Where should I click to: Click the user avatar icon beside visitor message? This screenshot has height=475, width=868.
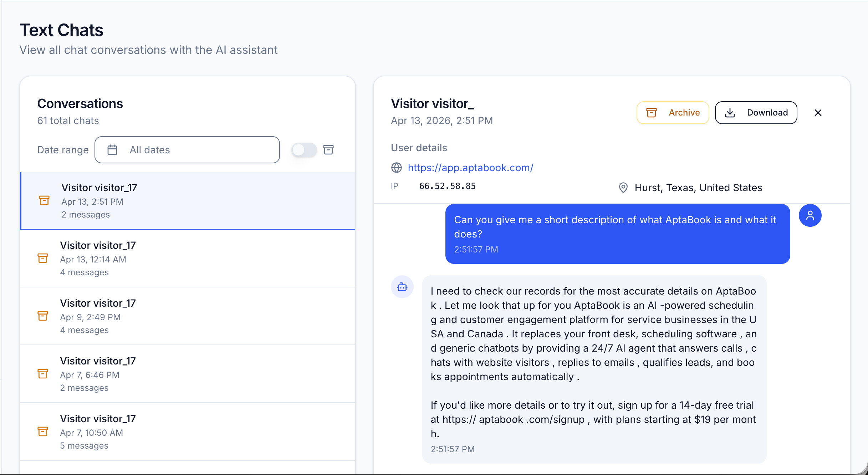click(810, 215)
